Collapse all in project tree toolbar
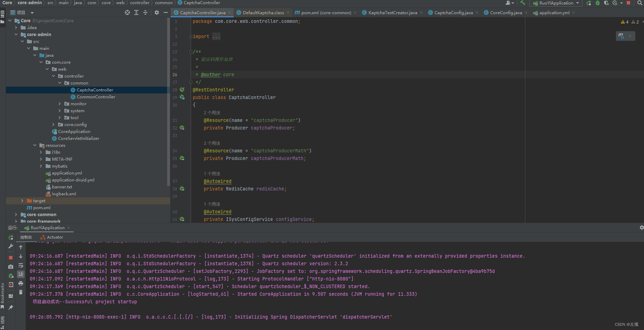 coord(145,12)
